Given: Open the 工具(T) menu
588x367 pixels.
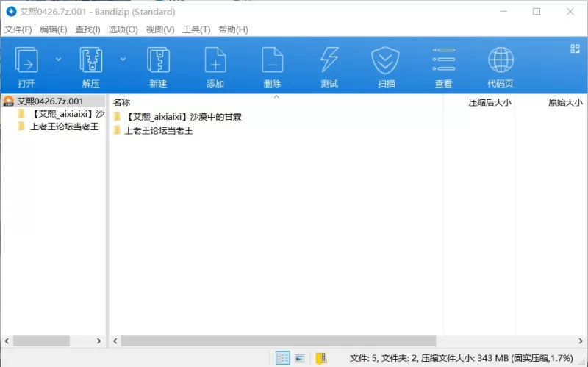Looking at the screenshot, I should [196, 29].
